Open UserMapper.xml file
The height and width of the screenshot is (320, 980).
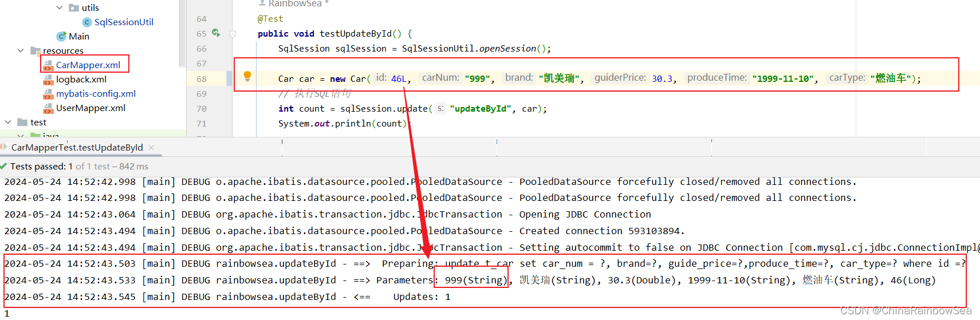[90, 108]
